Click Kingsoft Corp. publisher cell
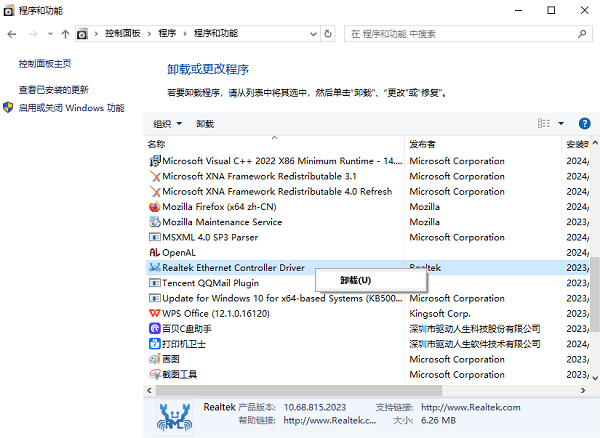 [440, 314]
